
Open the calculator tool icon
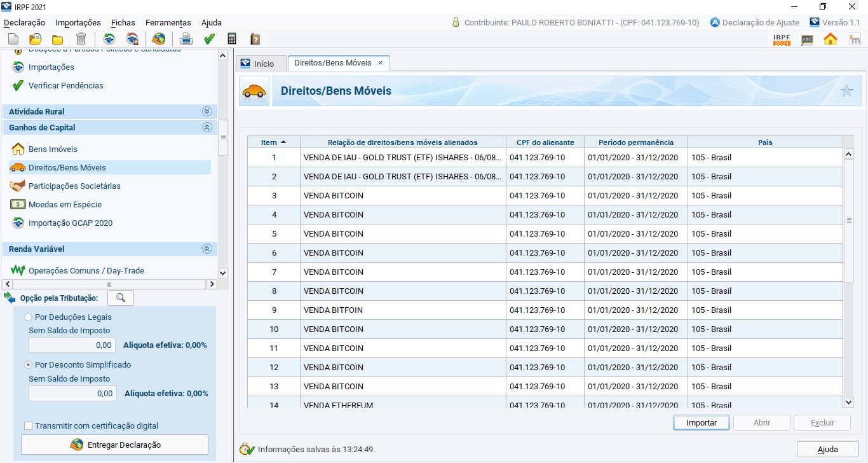pos(232,39)
